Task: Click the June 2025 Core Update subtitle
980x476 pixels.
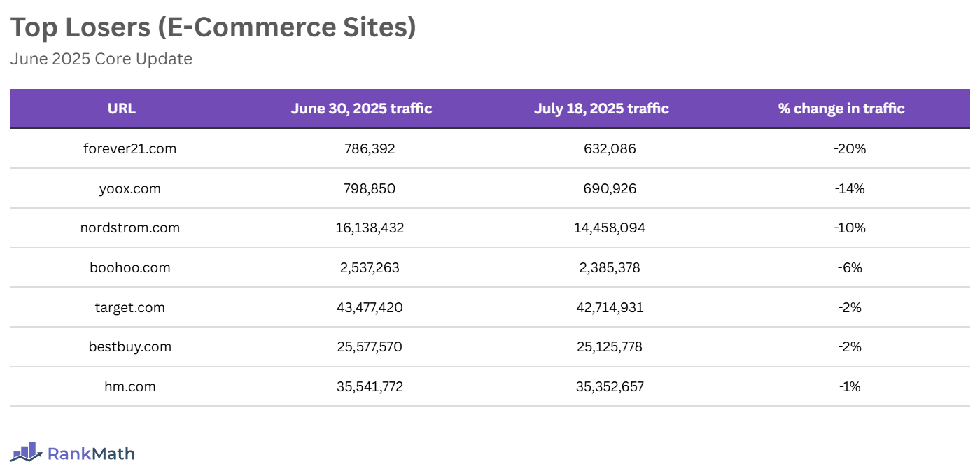Action: pos(101,59)
